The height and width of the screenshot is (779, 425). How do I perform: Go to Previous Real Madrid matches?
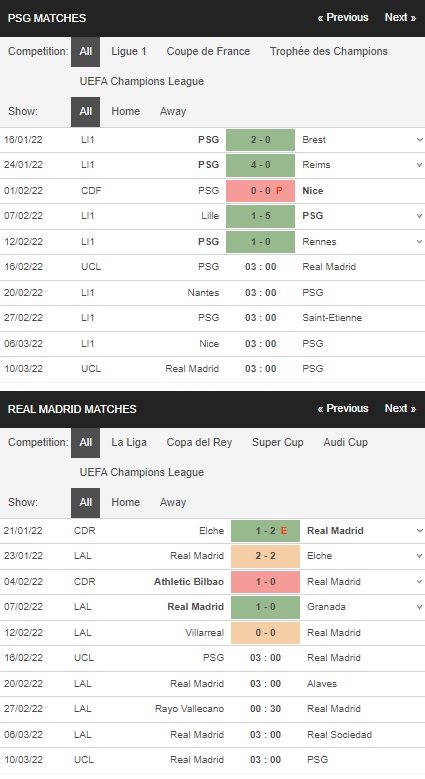point(343,408)
